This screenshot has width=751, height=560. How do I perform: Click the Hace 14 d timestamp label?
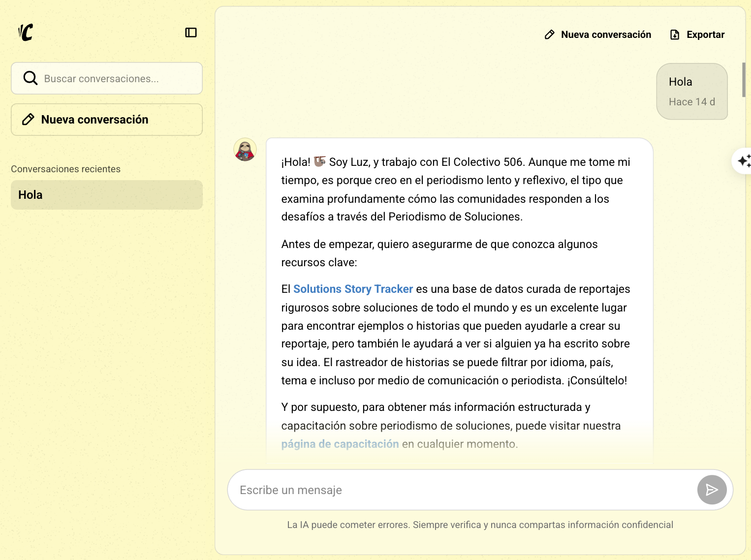click(x=692, y=101)
